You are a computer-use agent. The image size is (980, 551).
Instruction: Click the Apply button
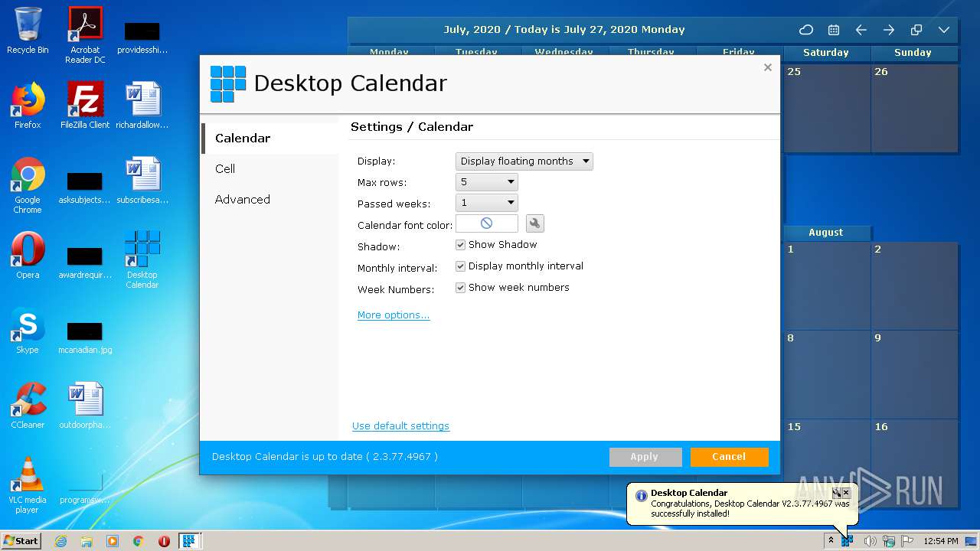click(x=645, y=457)
